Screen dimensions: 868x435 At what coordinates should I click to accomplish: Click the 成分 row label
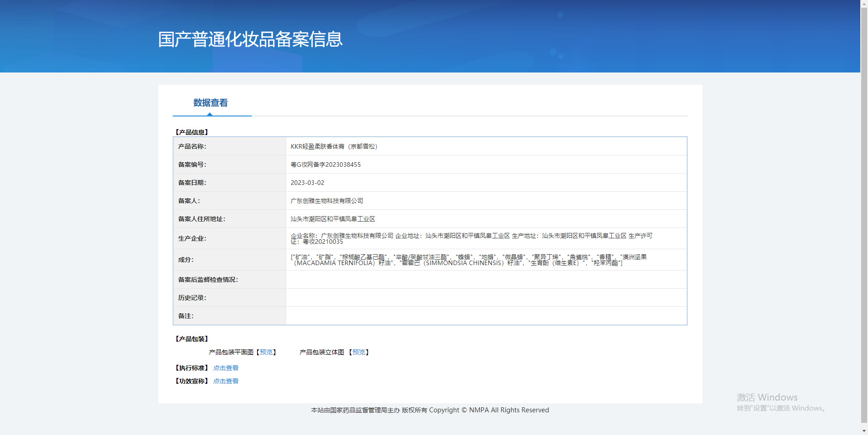[186, 260]
